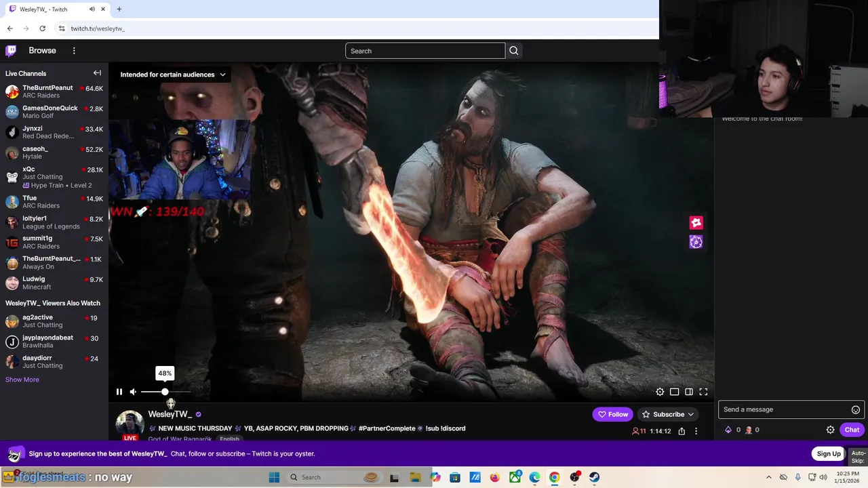
Task: Click Windows taskbar Search box
Action: coord(334,477)
